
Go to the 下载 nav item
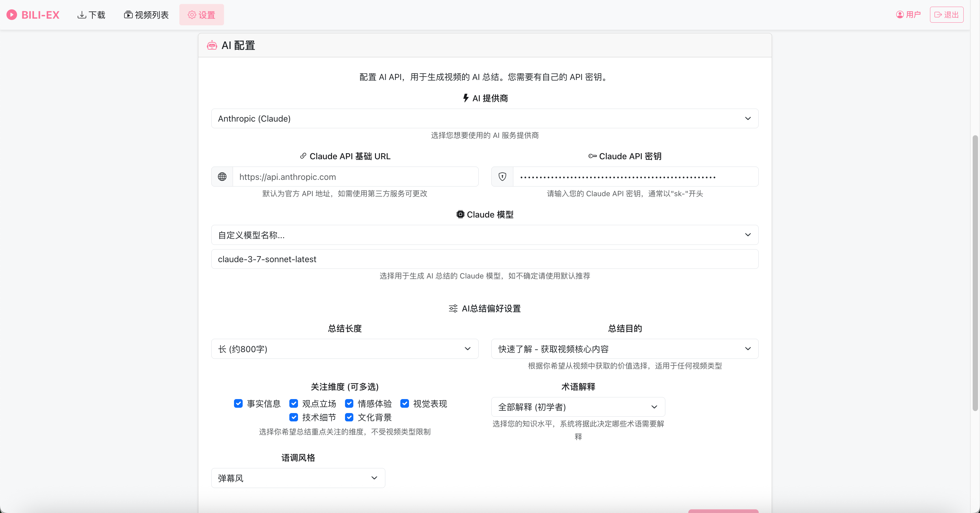91,15
